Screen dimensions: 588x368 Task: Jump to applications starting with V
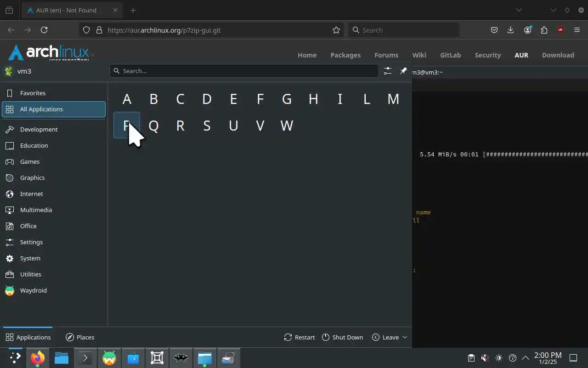(x=260, y=126)
